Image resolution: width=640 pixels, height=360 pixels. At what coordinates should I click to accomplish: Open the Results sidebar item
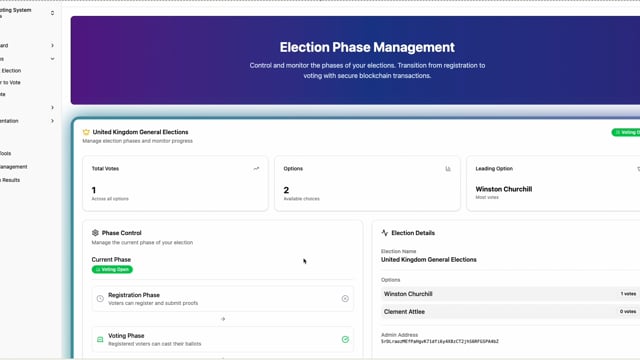tap(10, 180)
